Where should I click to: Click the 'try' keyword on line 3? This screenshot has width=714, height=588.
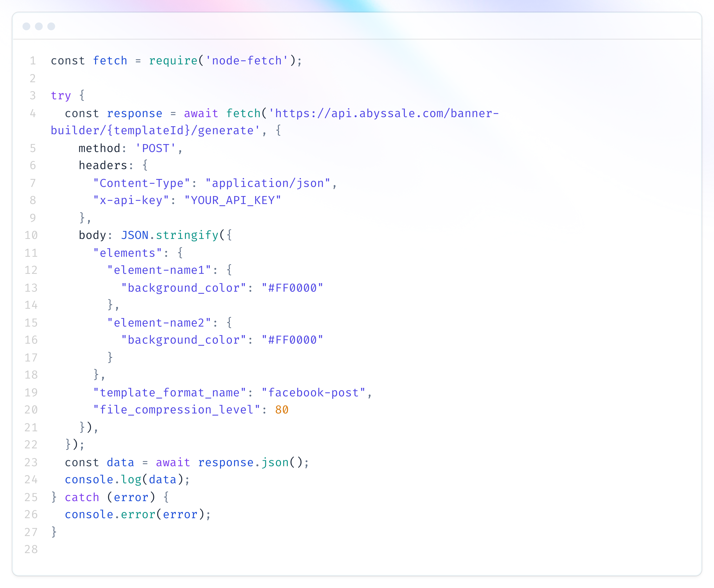pos(61,96)
